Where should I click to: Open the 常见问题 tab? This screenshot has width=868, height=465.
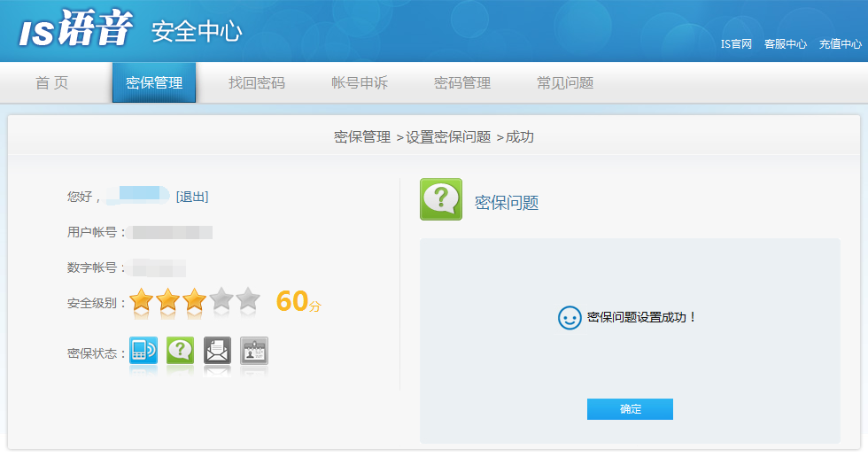click(x=565, y=83)
